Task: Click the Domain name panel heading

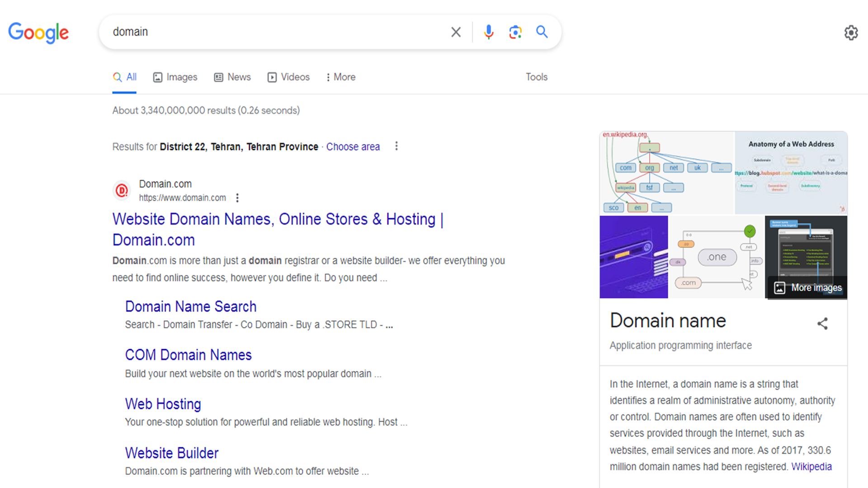Action: tap(668, 321)
